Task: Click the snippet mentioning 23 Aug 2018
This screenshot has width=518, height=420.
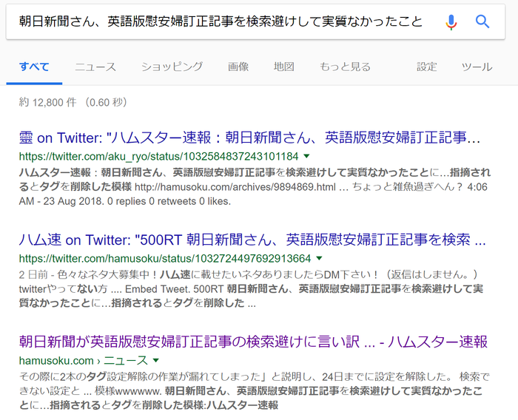Action: click(255, 187)
